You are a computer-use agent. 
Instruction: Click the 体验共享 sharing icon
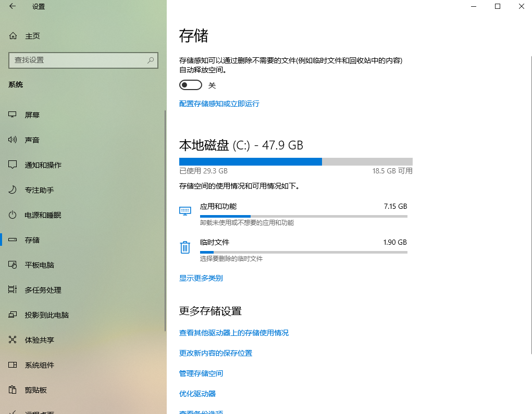(x=12, y=340)
